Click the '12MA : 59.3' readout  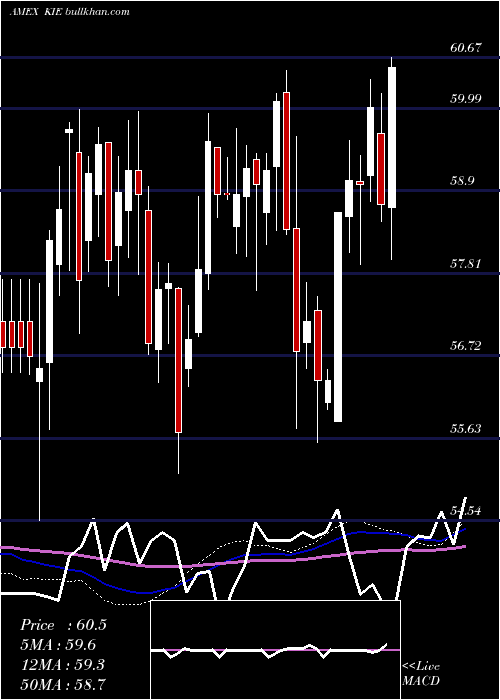[62, 665]
